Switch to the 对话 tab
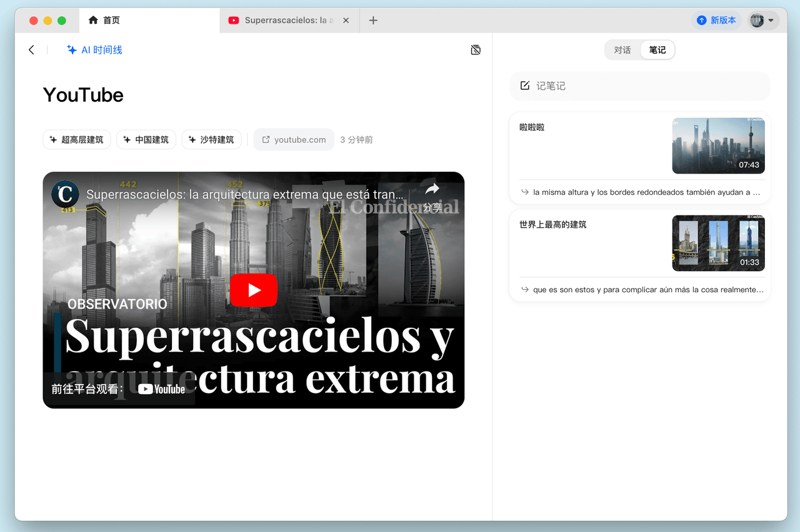800x532 pixels. [x=622, y=50]
